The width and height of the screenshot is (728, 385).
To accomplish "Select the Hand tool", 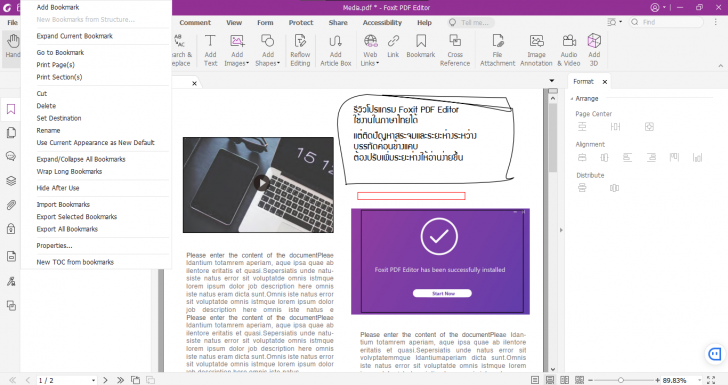I will pos(13,46).
